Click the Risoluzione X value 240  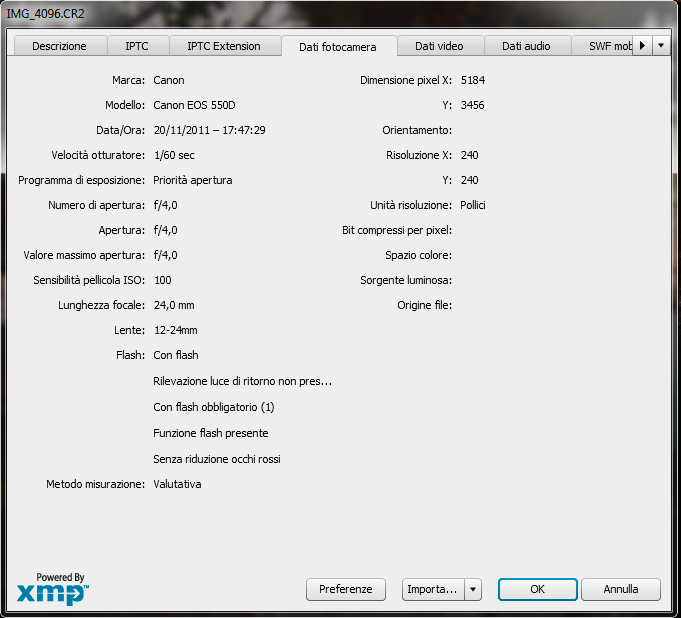click(469, 155)
